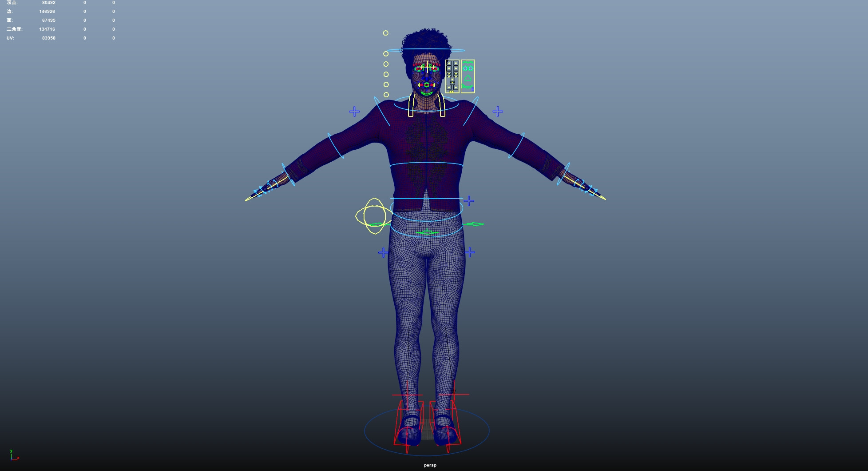Select the topmost yellow circle rig control

pyautogui.click(x=386, y=33)
